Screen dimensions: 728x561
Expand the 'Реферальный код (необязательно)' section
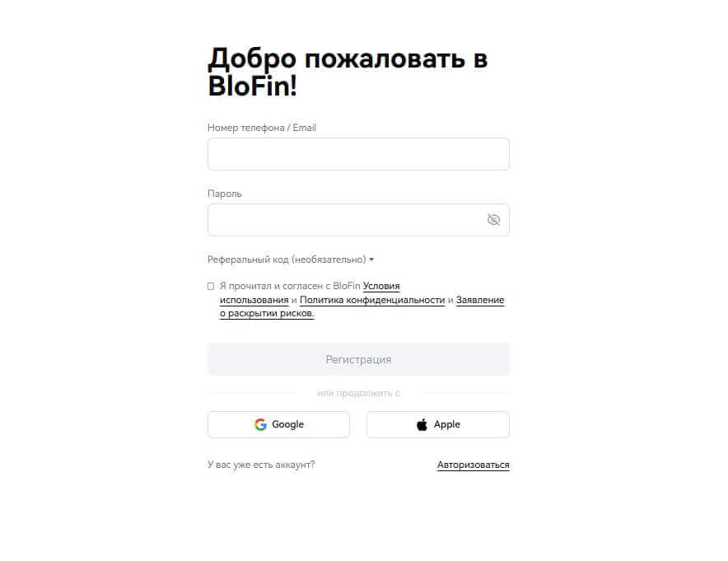371,259
